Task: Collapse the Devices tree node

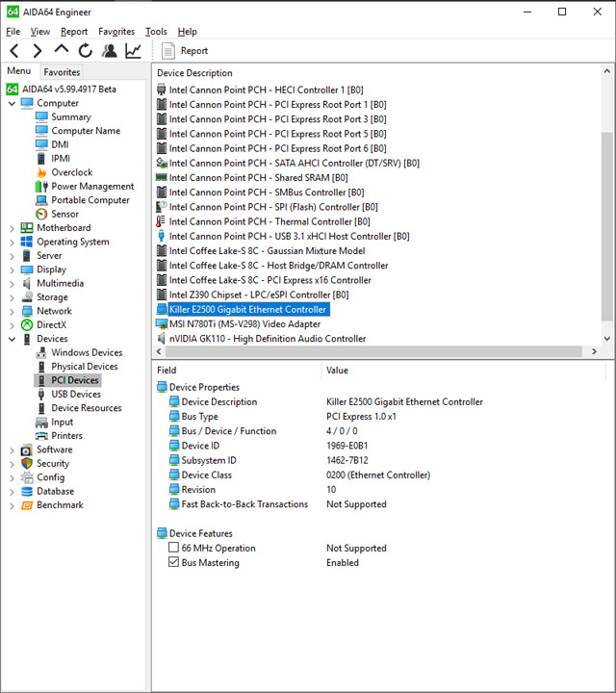Action: [12, 339]
